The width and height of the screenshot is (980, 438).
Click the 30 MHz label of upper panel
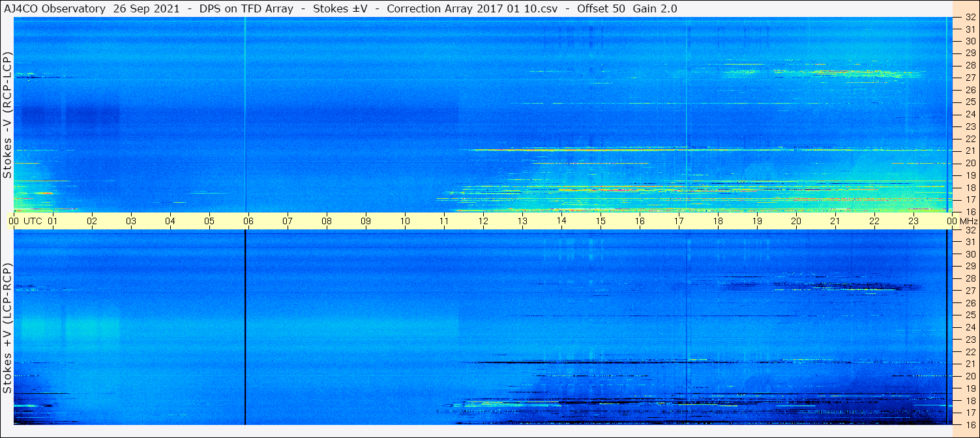point(970,41)
